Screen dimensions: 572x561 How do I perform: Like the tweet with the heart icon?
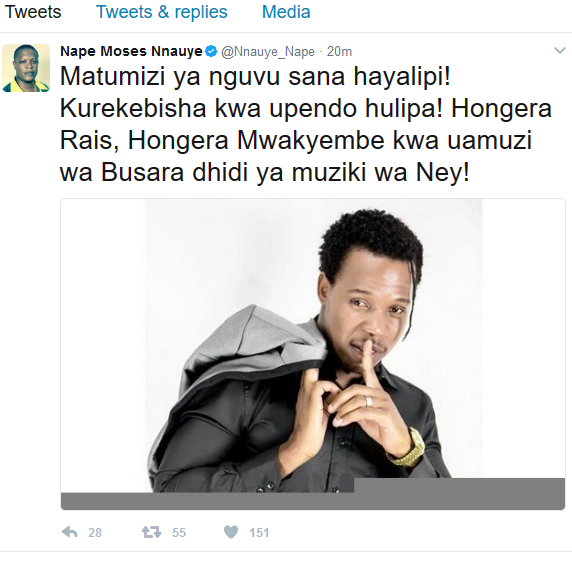click(x=231, y=532)
